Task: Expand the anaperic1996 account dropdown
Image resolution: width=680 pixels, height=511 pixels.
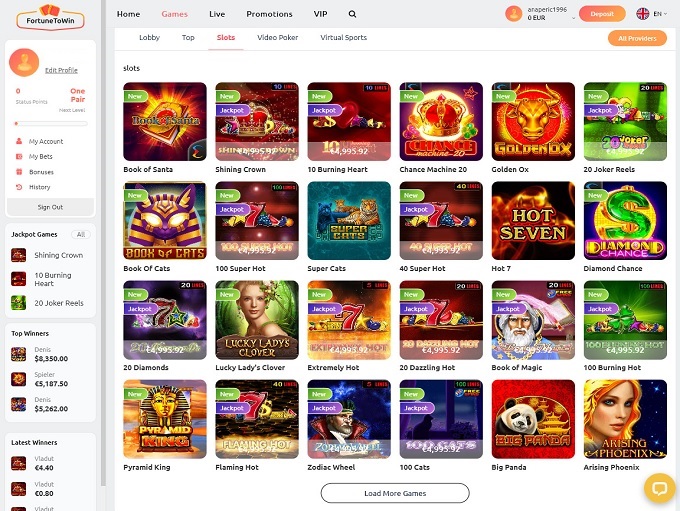Action: pos(573,18)
